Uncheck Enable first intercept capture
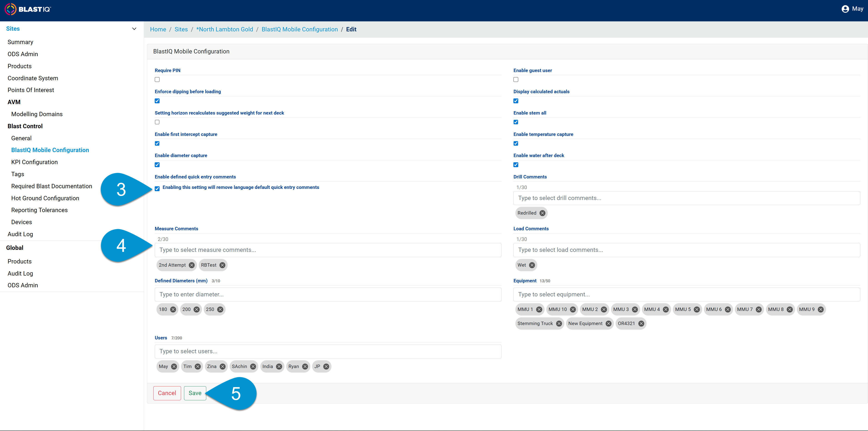 (157, 143)
